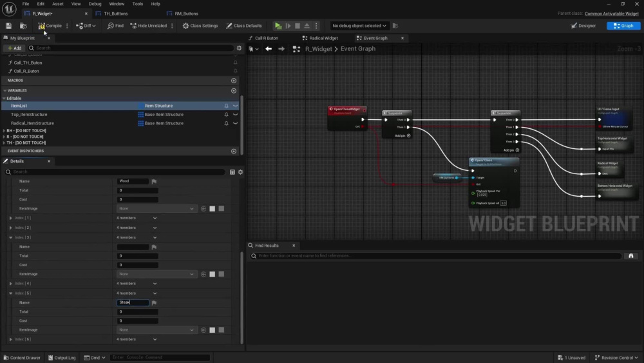Open Class Settings

coord(200,26)
